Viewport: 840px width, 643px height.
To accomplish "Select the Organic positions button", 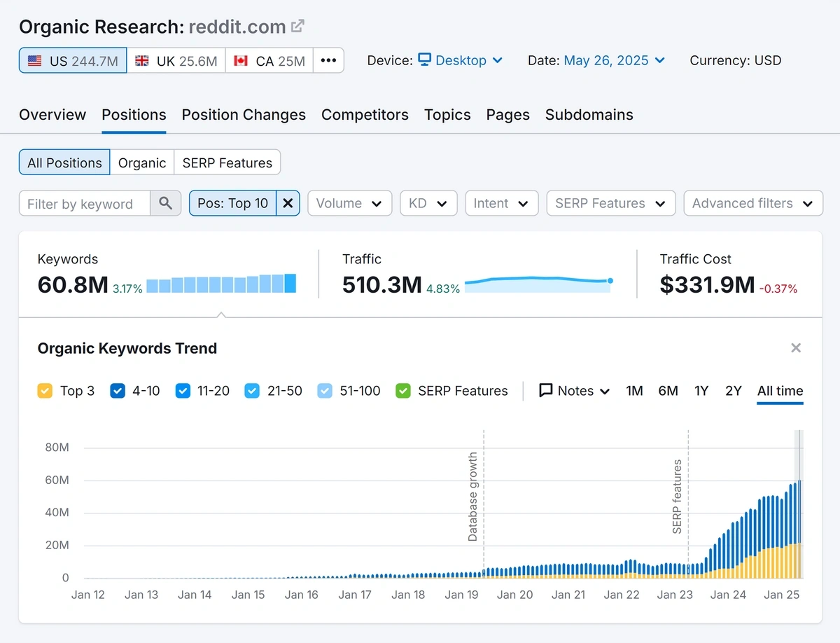I will (142, 163).
